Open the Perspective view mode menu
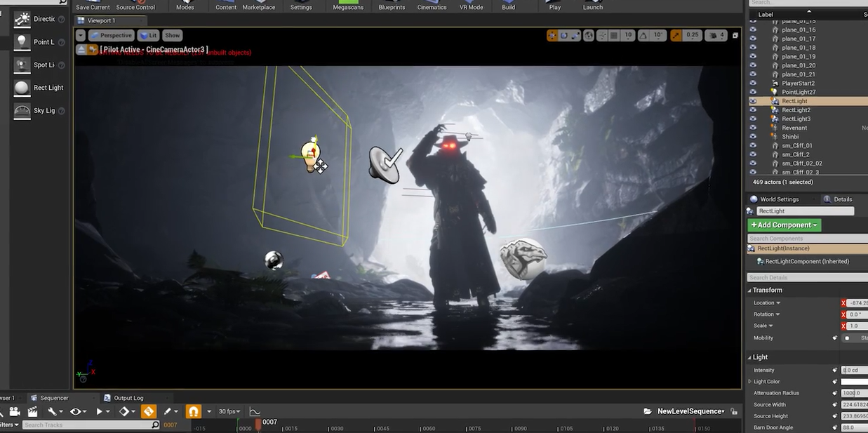The width and height of the screenshot is (868, 433). 111,35
